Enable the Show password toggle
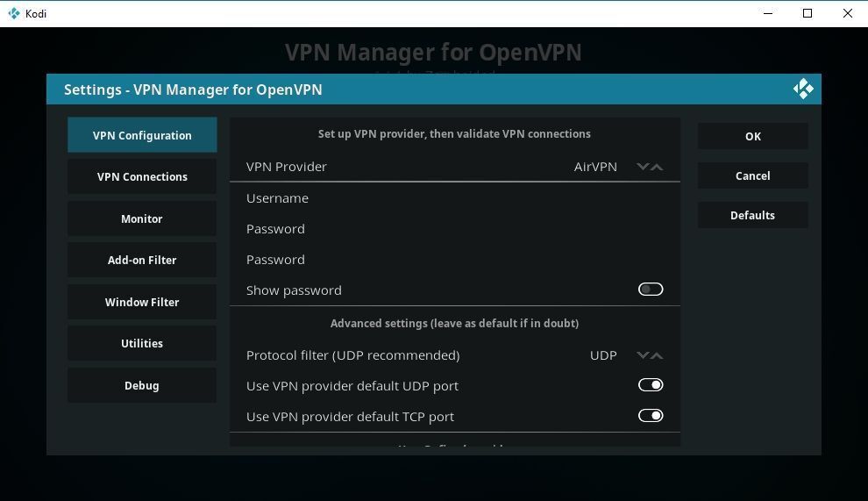Image resolution: width=868 pixels, height=501 pixels. tap(651, 290)
